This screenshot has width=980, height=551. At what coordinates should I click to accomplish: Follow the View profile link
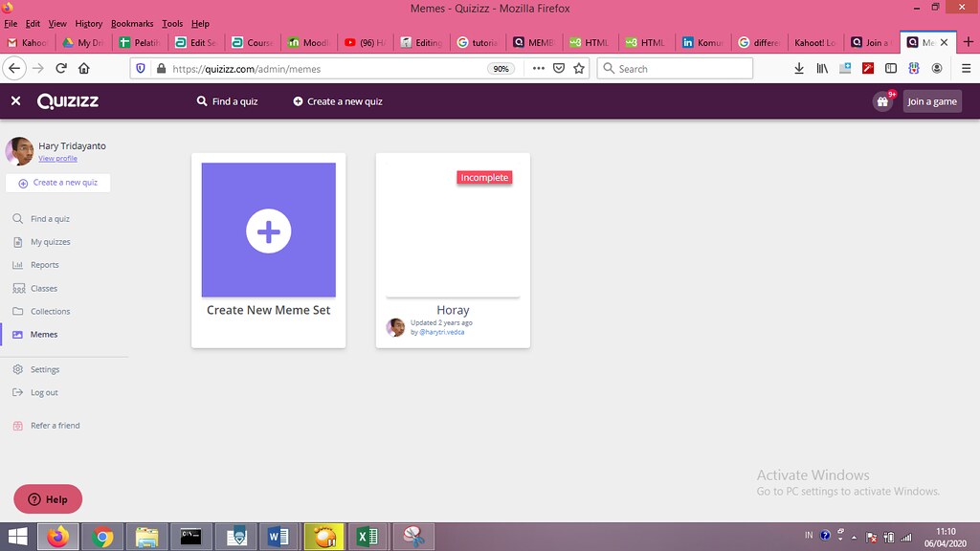click(x=57, y=159)
